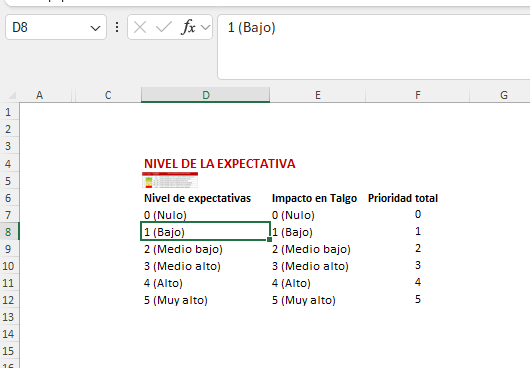Click Prioridad total value 1
The image size is (530, 368).
point(418,231)
